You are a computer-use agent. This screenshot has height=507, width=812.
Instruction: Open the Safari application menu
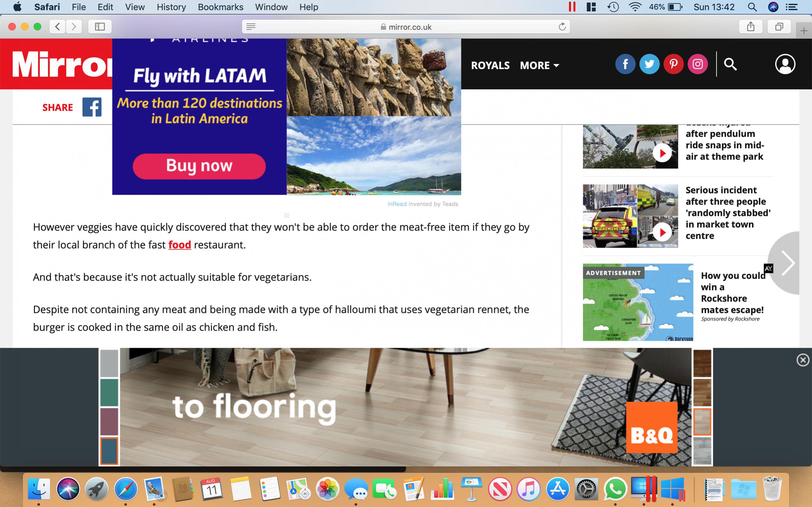(47, 7)
